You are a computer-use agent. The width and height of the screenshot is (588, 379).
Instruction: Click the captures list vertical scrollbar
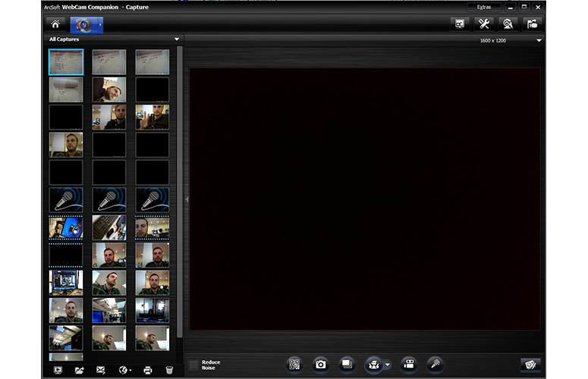tap(179, 189)
